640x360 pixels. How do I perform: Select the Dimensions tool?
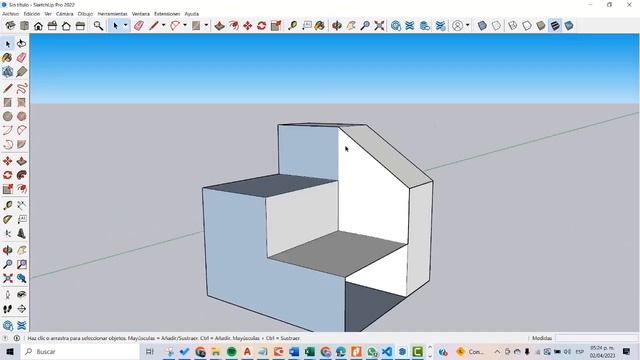[22, 205]
